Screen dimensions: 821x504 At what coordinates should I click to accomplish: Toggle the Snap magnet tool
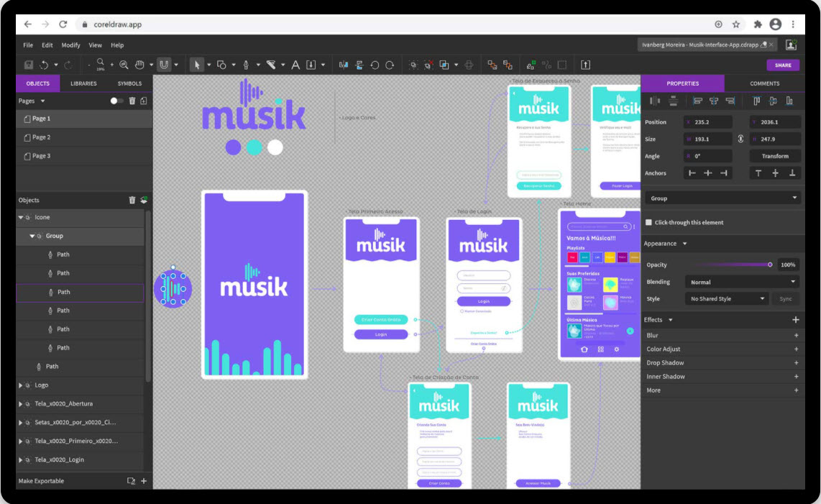[x=165, y=65]
